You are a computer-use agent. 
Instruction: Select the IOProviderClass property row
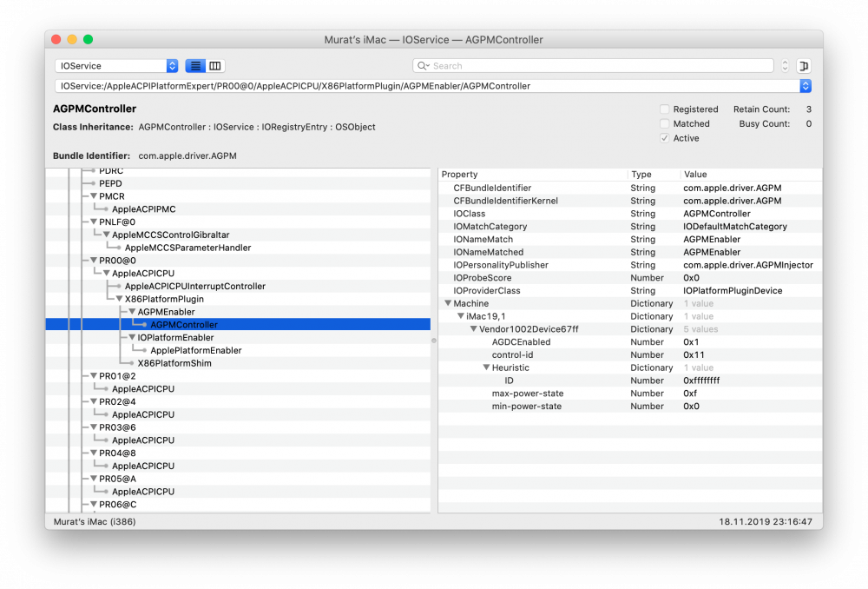(630, 291)
